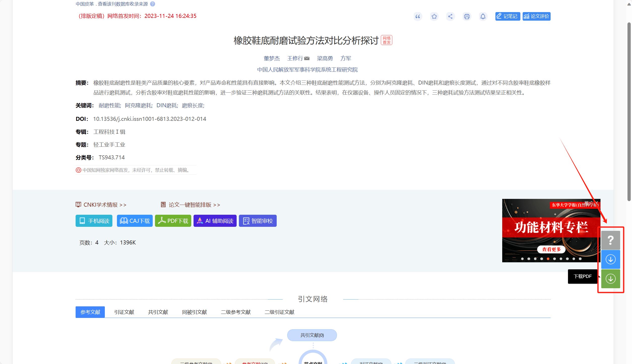This screenshot has width=632, height=364.
Task: Add this article to favorites via star icon
Action: (434, 16)
